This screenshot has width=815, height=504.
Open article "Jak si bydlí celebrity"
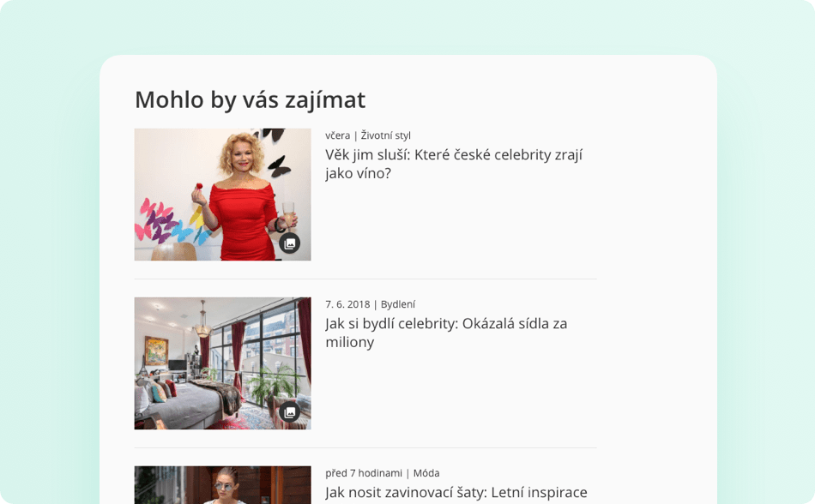click(446, 333)
